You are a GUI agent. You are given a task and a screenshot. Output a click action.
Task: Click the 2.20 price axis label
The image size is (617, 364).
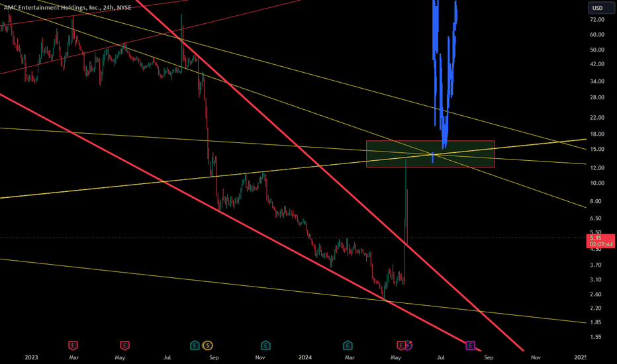coord(596,308)
